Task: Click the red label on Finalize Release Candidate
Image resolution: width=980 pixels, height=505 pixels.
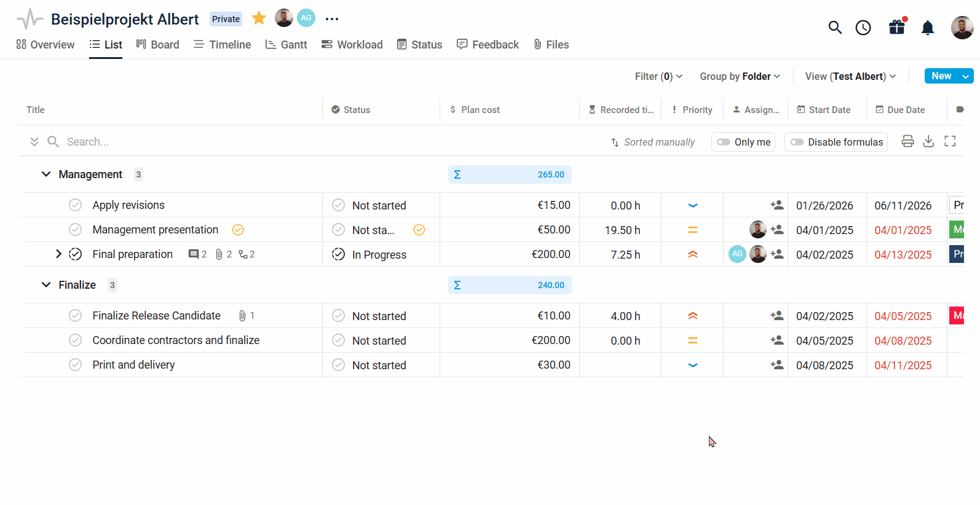Action: [957, 316]
